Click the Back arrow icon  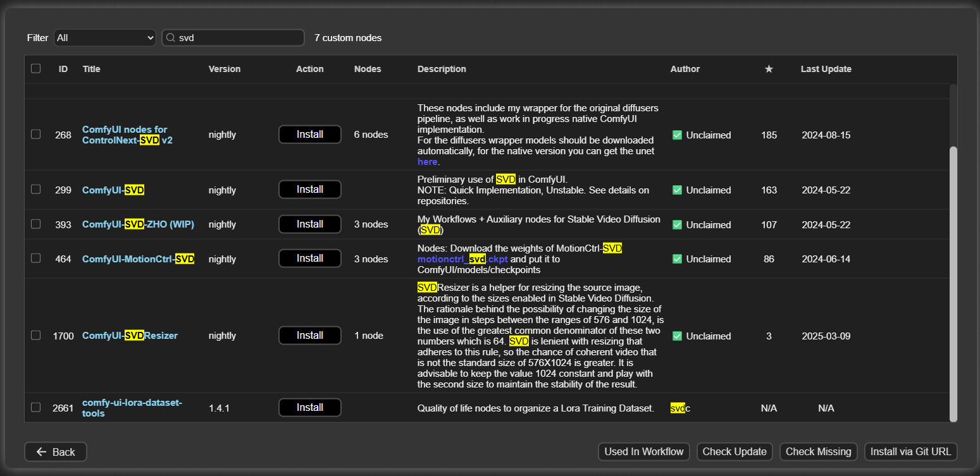tap(42, 451)
